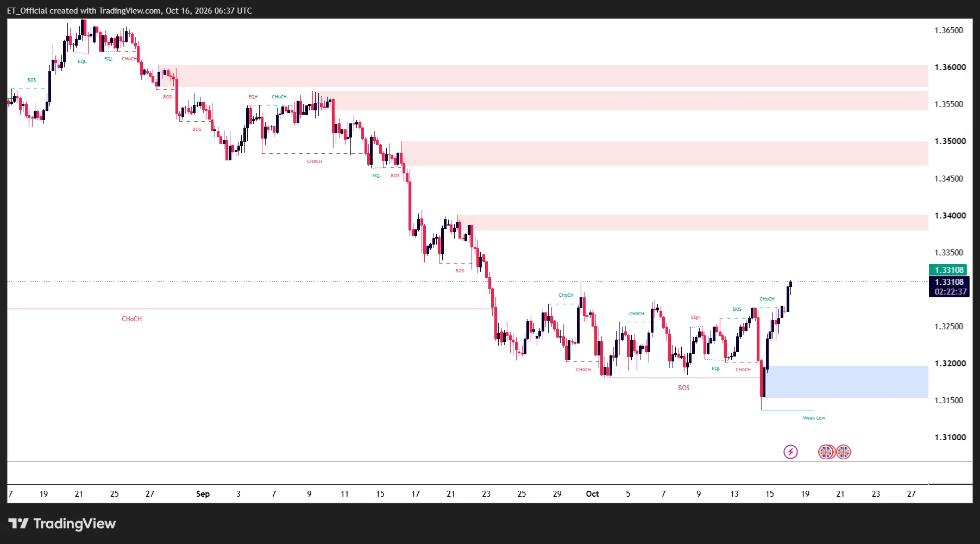Image resolution: width=980 pixels, height=544 pixels.
Task: Select the Weak Low label
Action: tap(814, 418)
